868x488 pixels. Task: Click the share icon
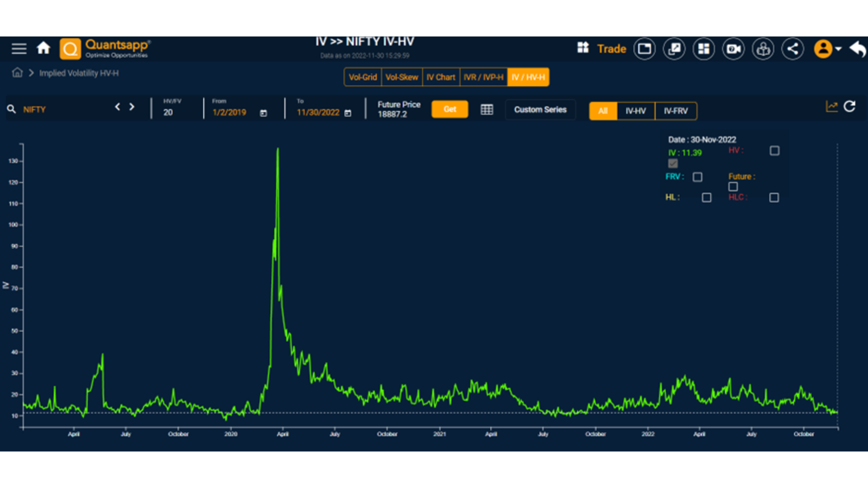pyautogui.click(x=793, y=49)
